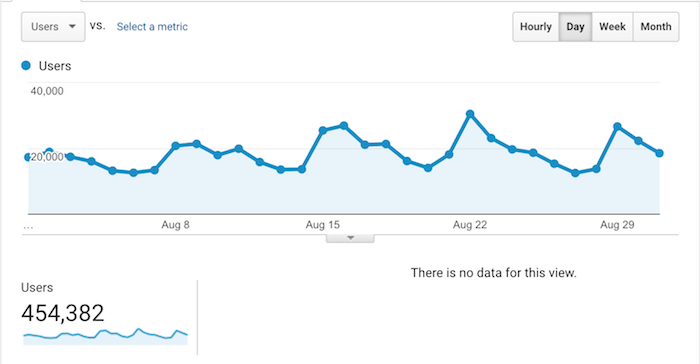The width and height of the screenshot is (700, 364).
Task: Change chart granularity to Month
Action: pos(656,27)
